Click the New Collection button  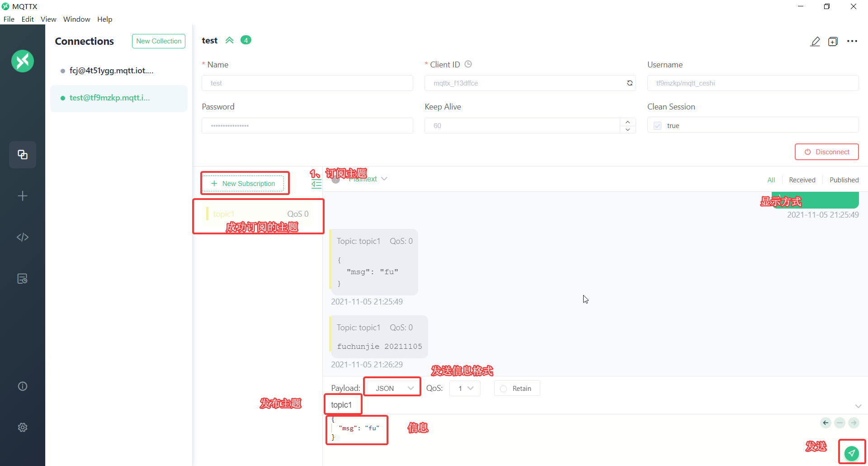(x=159, y=41)
